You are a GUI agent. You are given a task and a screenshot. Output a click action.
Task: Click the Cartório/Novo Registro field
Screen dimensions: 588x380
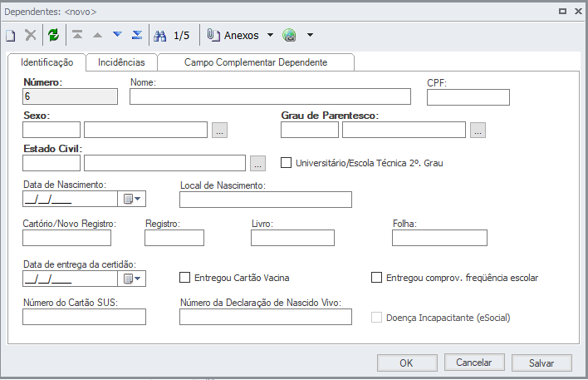pos(66,238)
